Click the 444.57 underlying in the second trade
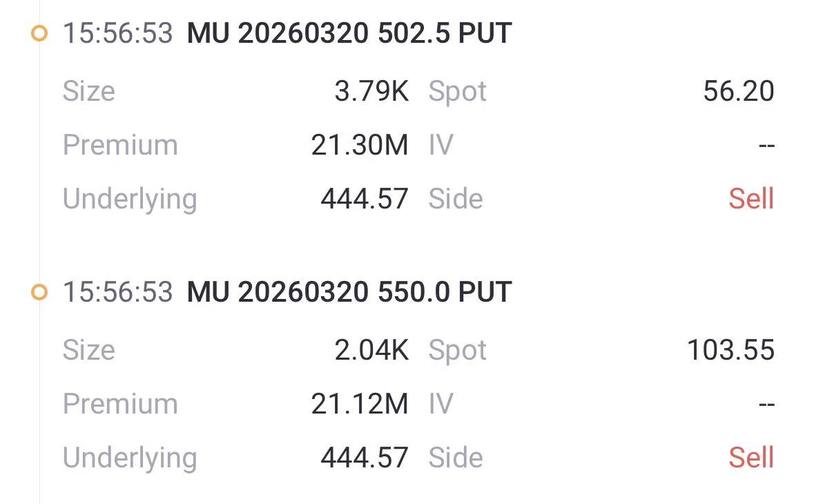Screen dimensions: 814x504 364,458
